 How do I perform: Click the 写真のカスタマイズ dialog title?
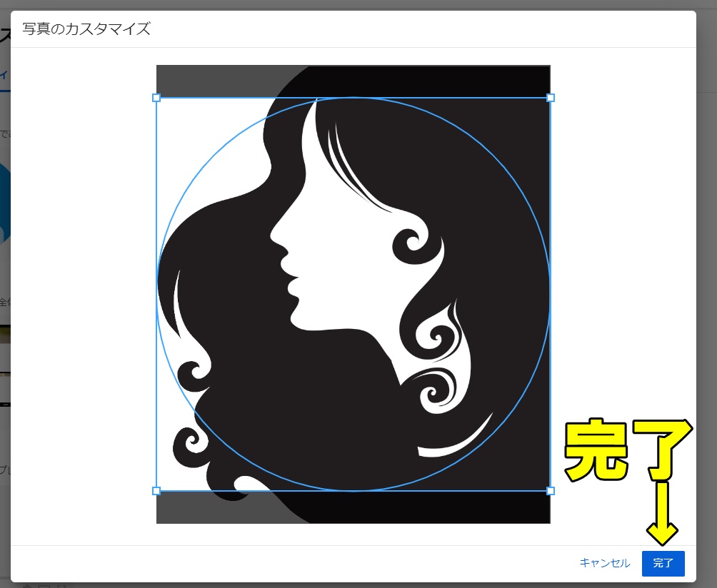86,29
